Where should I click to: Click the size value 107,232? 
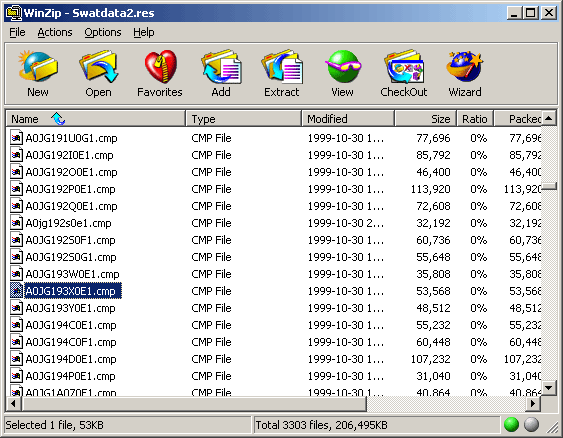431,359
